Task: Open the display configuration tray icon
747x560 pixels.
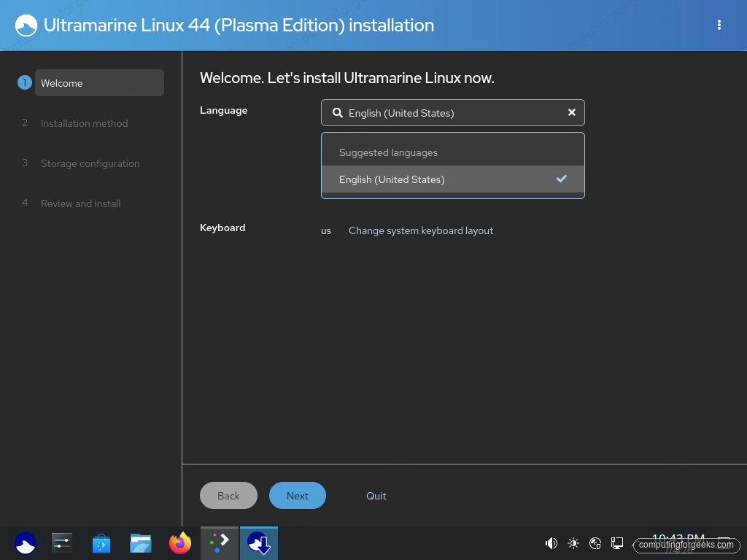Action: (617, 543)
